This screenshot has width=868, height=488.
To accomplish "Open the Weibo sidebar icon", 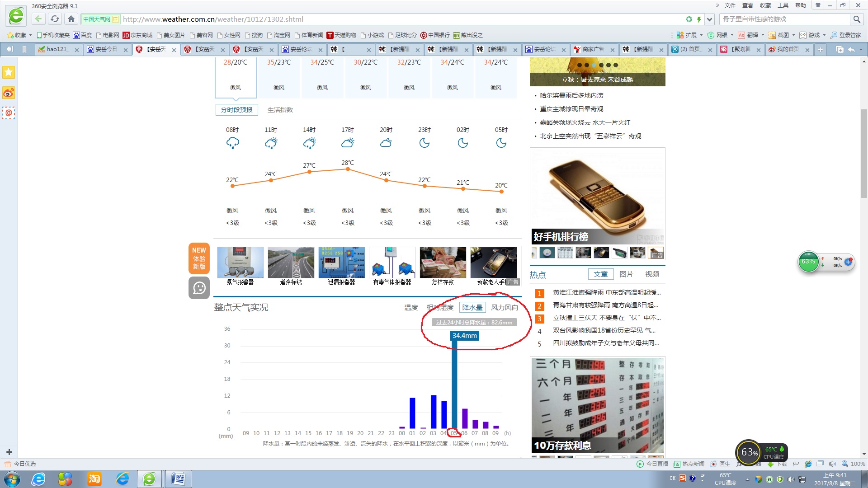I will (x=9, y=93).
